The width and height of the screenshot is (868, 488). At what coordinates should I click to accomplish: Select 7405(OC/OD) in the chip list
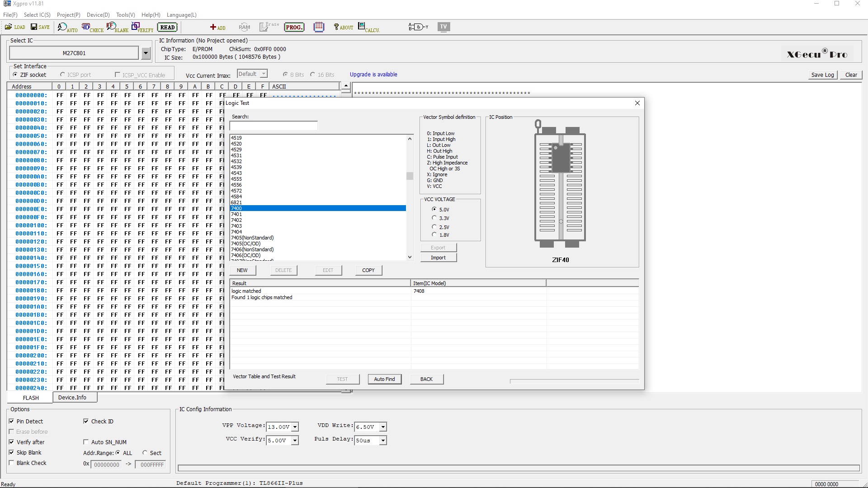[318, 244]
